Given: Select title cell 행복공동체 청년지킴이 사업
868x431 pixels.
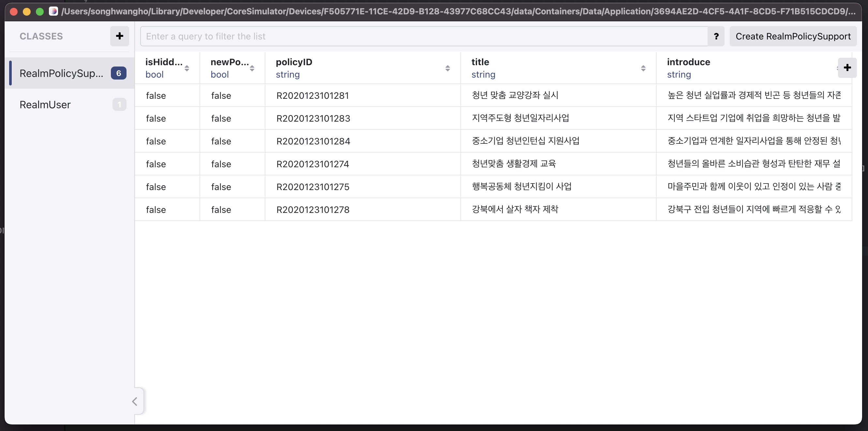Looking at the screenshot, I should 521,187.
